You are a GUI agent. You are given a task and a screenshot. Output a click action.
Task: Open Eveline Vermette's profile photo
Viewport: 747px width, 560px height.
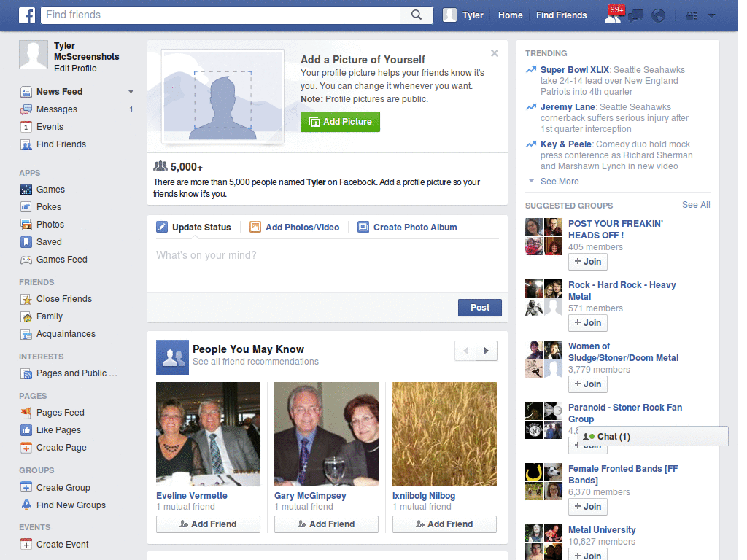(x=208, y=434)
